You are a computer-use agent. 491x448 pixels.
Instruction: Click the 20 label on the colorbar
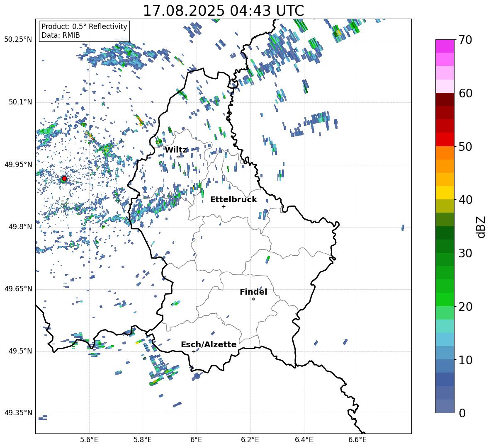[x=465, y=307]
